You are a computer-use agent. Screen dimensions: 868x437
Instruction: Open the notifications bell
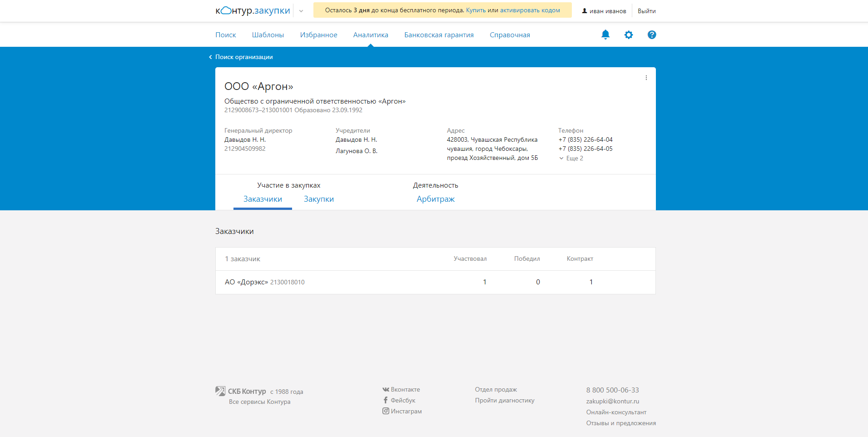605,35
